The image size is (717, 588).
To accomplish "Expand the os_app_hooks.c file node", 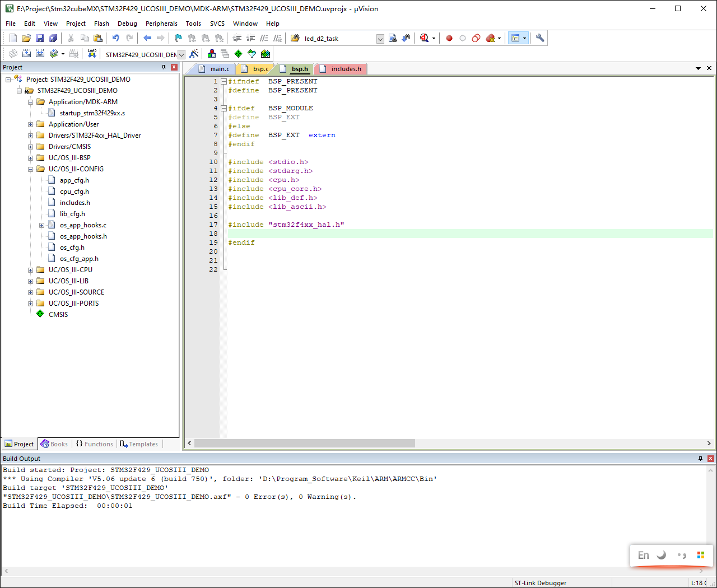I will [x=42, y=225].
